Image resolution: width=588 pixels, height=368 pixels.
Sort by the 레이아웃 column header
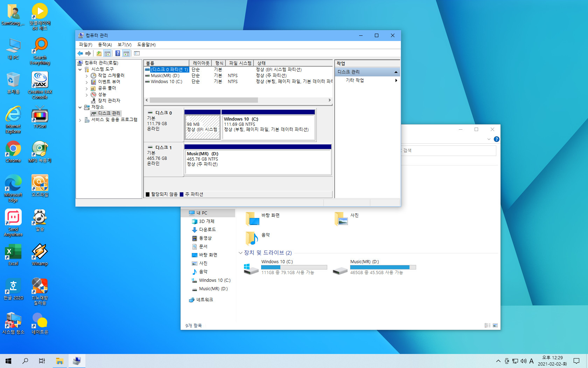[x=201, y=63]
